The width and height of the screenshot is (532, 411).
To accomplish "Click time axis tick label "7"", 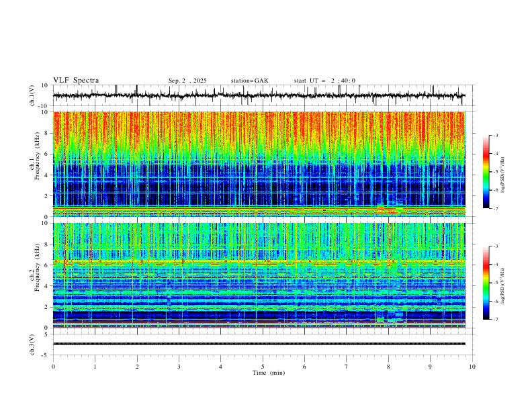I will coord(347,367).
